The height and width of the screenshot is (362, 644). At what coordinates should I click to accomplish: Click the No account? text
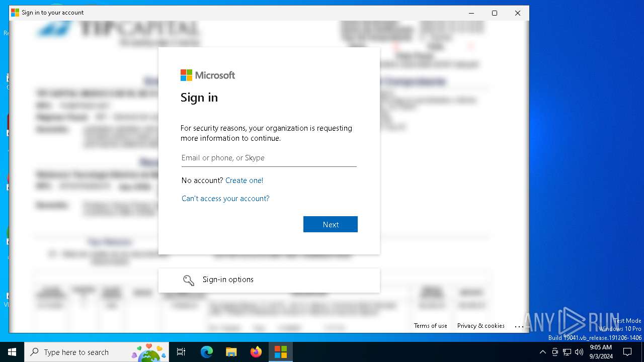[202, 180]
